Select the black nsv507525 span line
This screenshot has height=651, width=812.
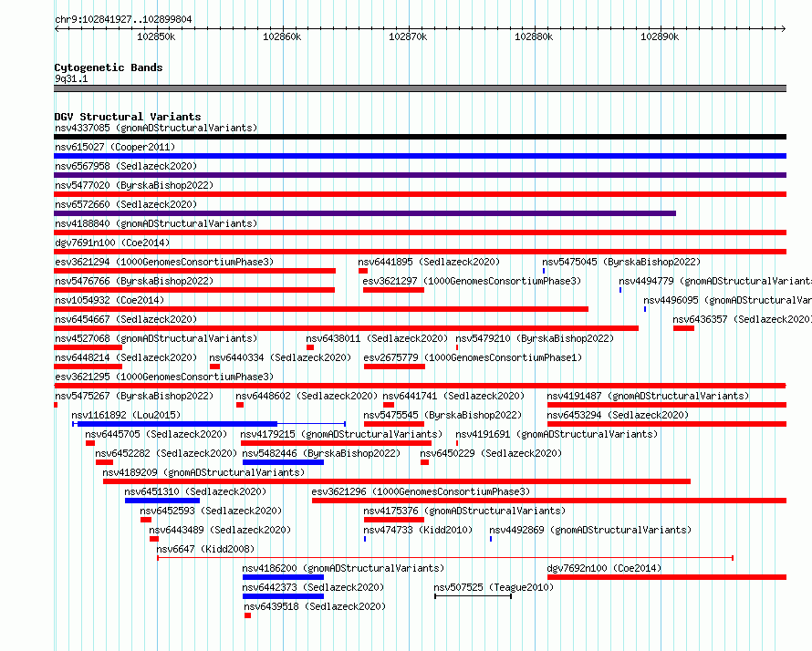(x=473, y=596)
